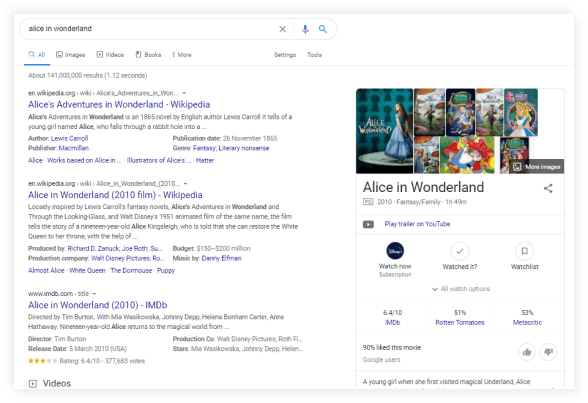The height and width of the screenshot is (403, 588).
Task: Select the All search tab
Action: tap(37, 55)
